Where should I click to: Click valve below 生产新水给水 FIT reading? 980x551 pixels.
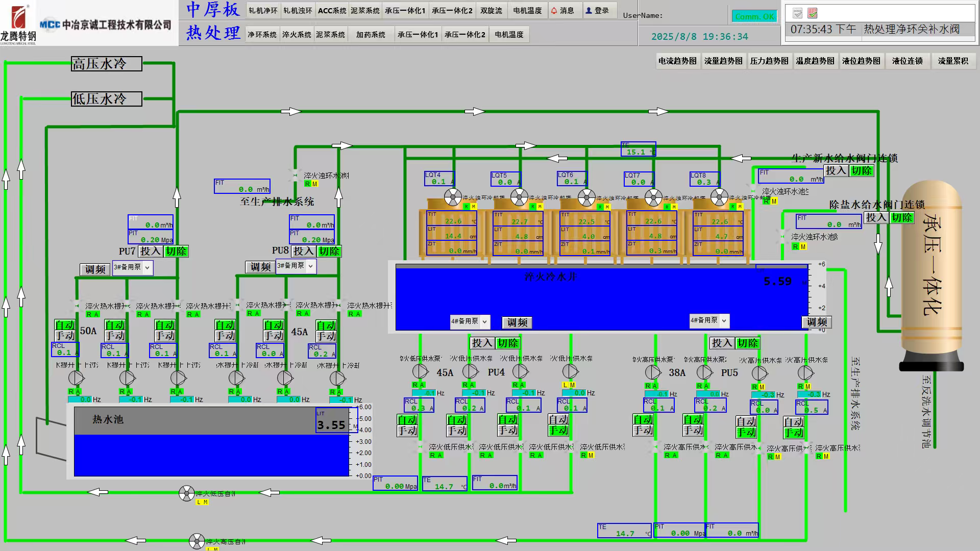point(753,191)
